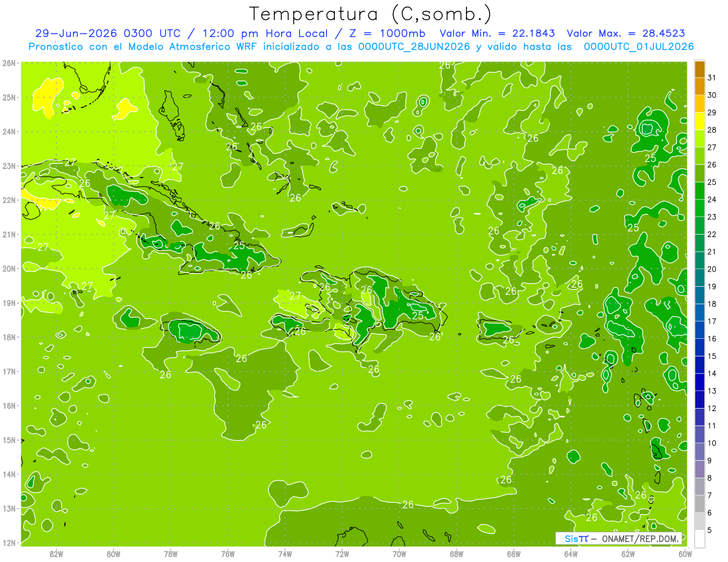Select the '29-Jun-2026 0300 UTC' date text
728x562 pixels.
pos(108,33)
